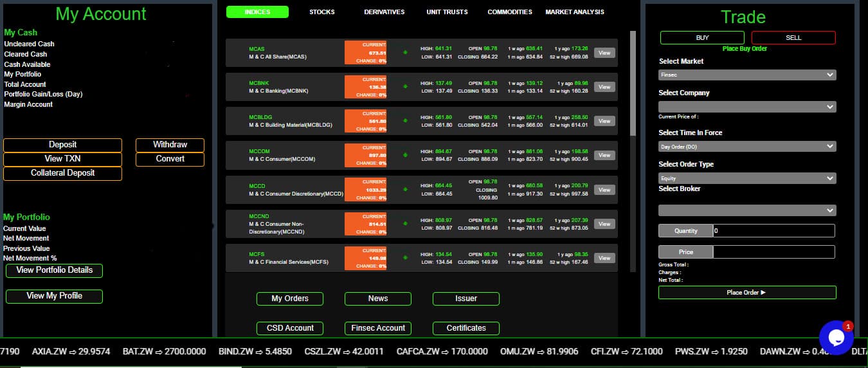Open the Select Time In Force dropdown
The height and width of the screenshot is (368, 868).
pyautogui.click(x=747, y=147)
